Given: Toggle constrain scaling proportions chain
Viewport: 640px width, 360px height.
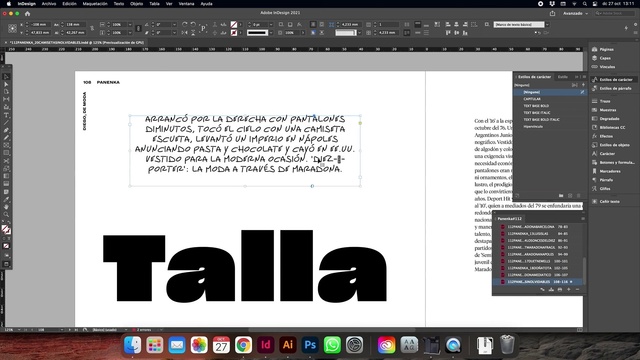Looking at the screenshot, I should (x=138, y=29).
